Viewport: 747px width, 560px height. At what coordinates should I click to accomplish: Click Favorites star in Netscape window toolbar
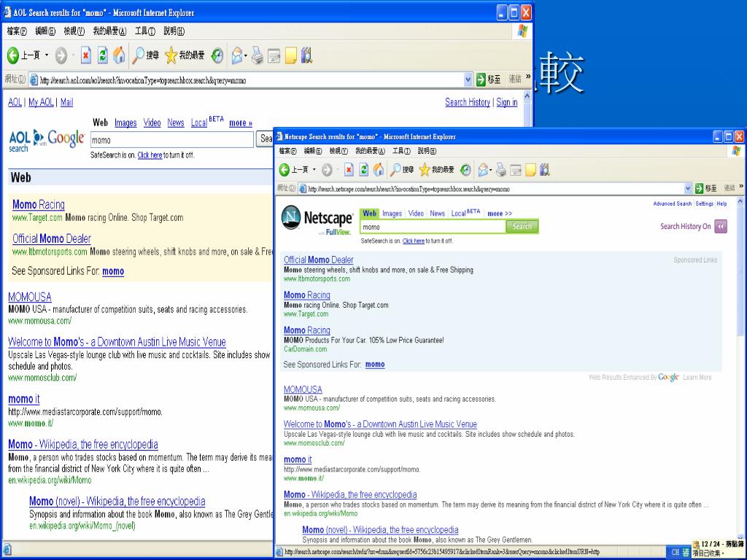coord(425,169)
